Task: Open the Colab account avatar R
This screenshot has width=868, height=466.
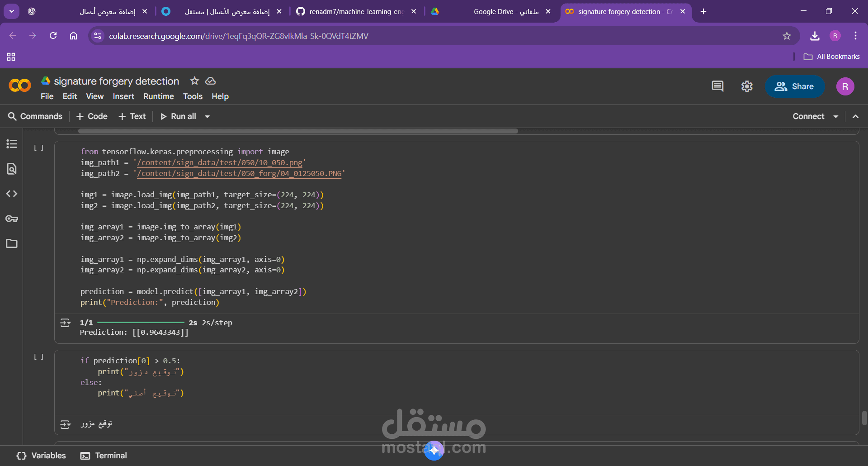Action: pos(845,86)
